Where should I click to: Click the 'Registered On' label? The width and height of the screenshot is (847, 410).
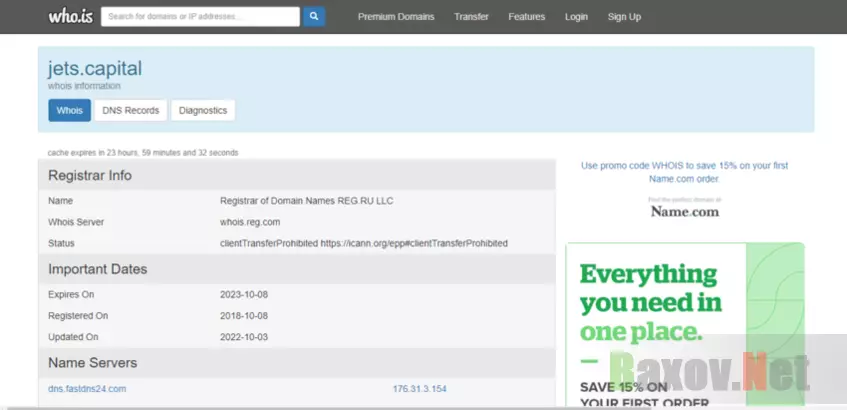(78, 316)
